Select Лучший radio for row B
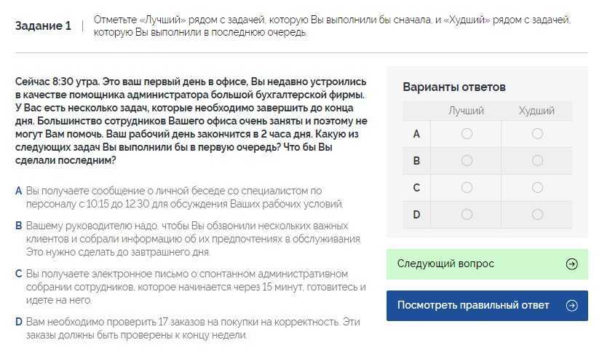Screen dimensions: 602x364 coord(467,161)
